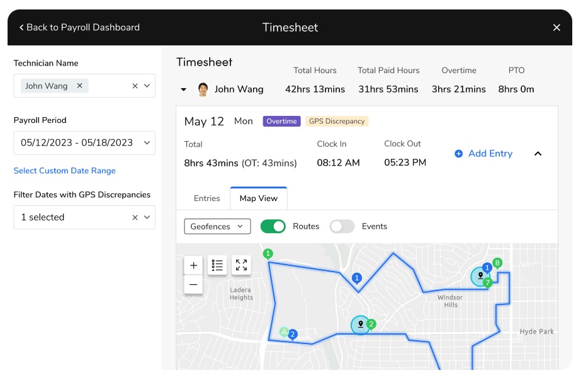Click blue marker 2 near warning triangle

[x=293, y=334]
